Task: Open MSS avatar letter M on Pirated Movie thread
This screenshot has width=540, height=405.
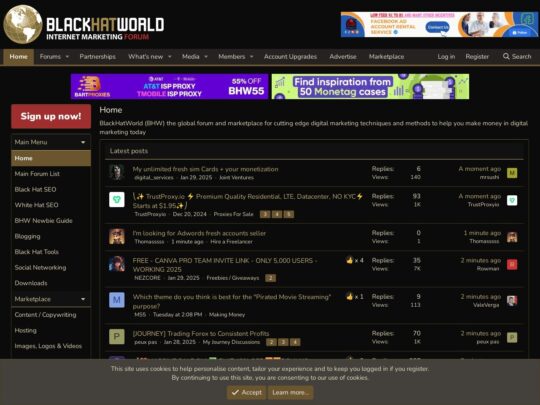Action: click(x=117, y=300)
